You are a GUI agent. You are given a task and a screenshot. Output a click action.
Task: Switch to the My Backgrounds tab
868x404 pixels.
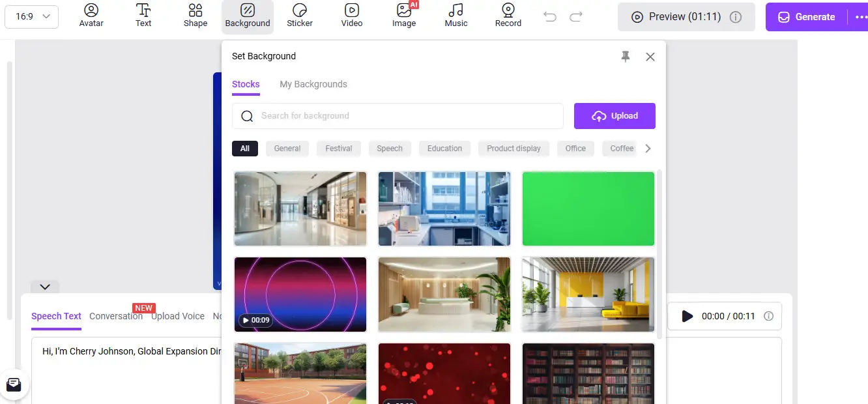(313, 84)
